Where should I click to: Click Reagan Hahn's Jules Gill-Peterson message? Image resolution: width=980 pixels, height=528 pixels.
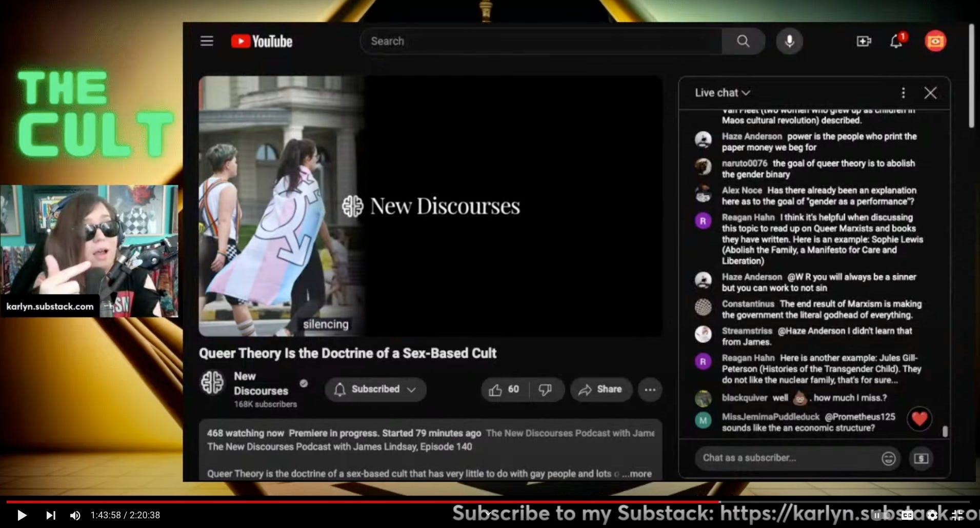click(822, 369)
